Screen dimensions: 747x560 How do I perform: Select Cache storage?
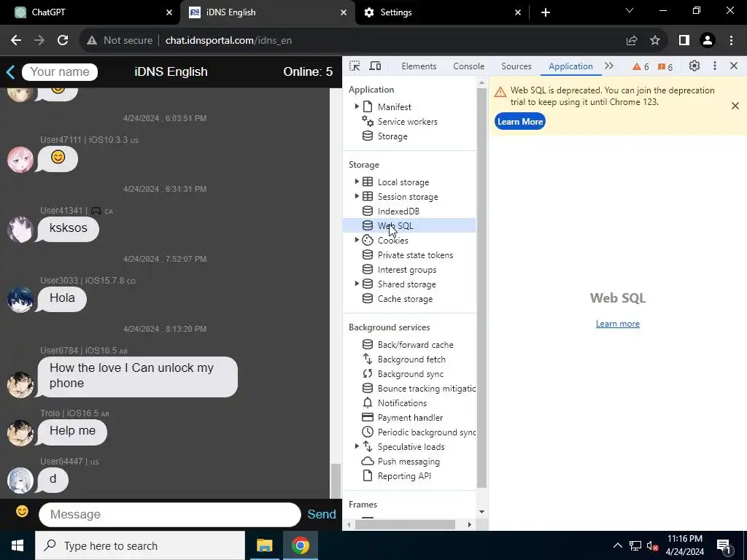[x=405, y=298]
